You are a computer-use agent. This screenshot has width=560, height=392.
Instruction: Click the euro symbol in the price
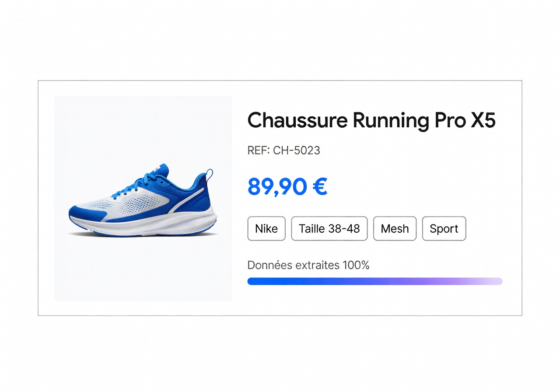point(320,187)
